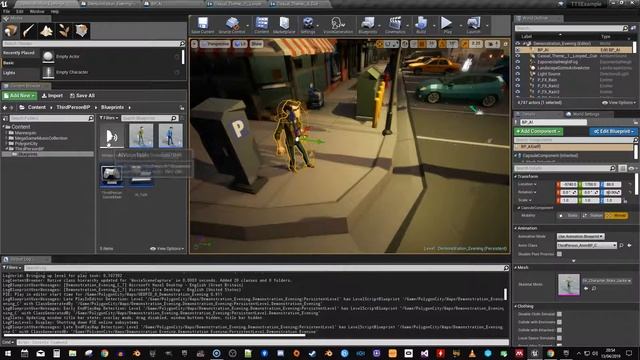Click the Details search magnifier icon
The height and width of the screenshot is (360, 640).
coord(613,169)
